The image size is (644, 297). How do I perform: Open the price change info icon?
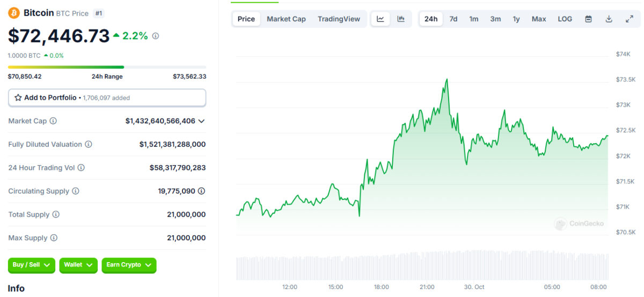156,36
